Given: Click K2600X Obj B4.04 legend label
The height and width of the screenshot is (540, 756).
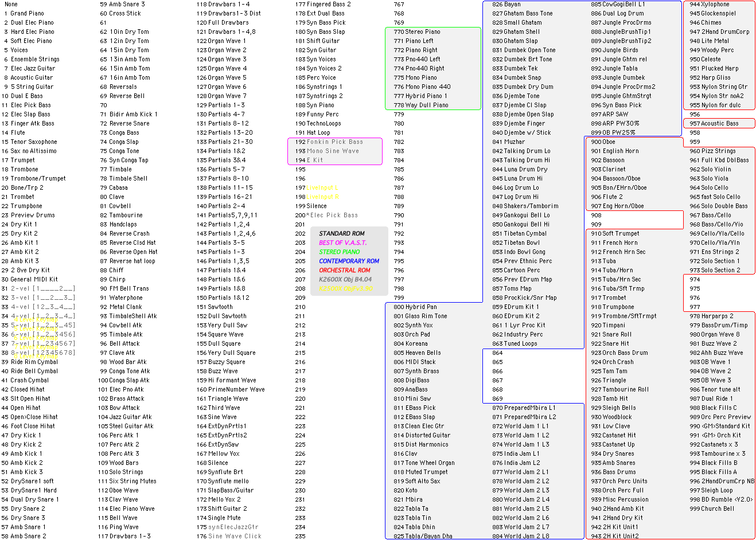Looking at the screenshot, I should [x=345, y=279].
